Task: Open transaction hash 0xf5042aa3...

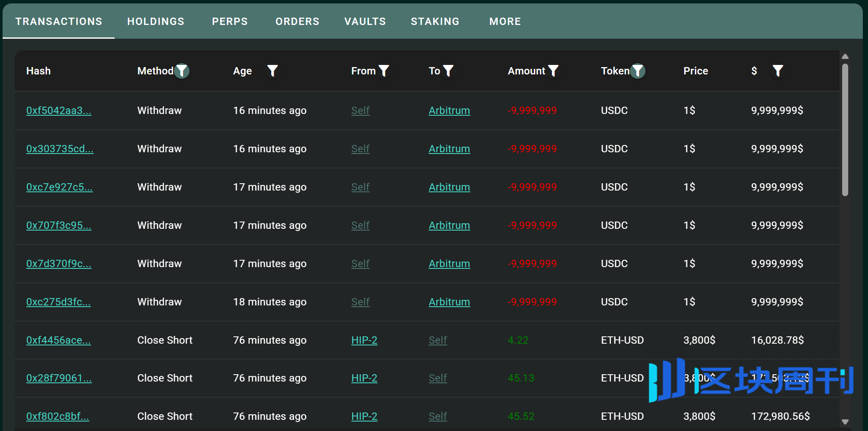Action: tap(59, 111)
